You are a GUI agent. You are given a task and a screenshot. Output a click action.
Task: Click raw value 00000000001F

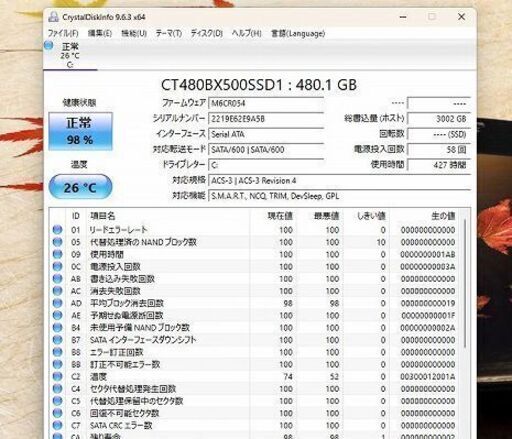[428, 315]
